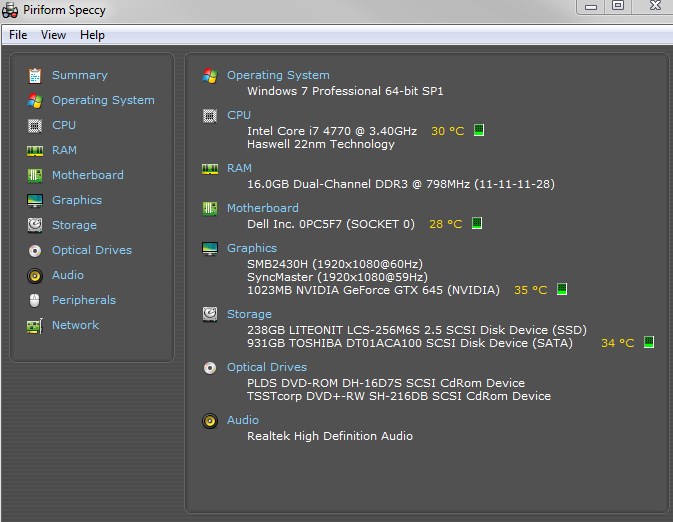Click the Optical Drives disc icon in sidebar

(35, 250)
